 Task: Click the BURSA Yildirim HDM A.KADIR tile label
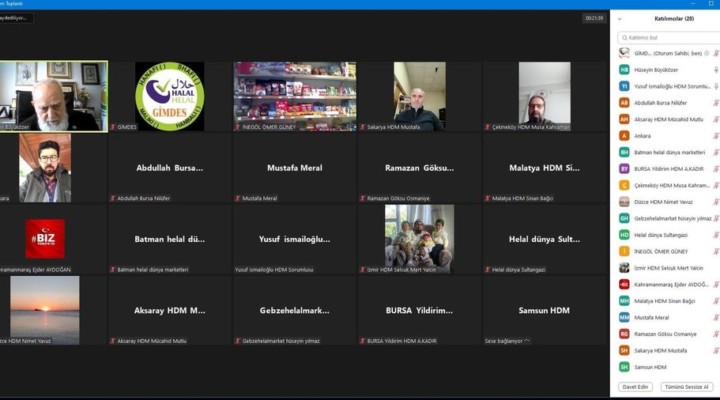(402, 341)
